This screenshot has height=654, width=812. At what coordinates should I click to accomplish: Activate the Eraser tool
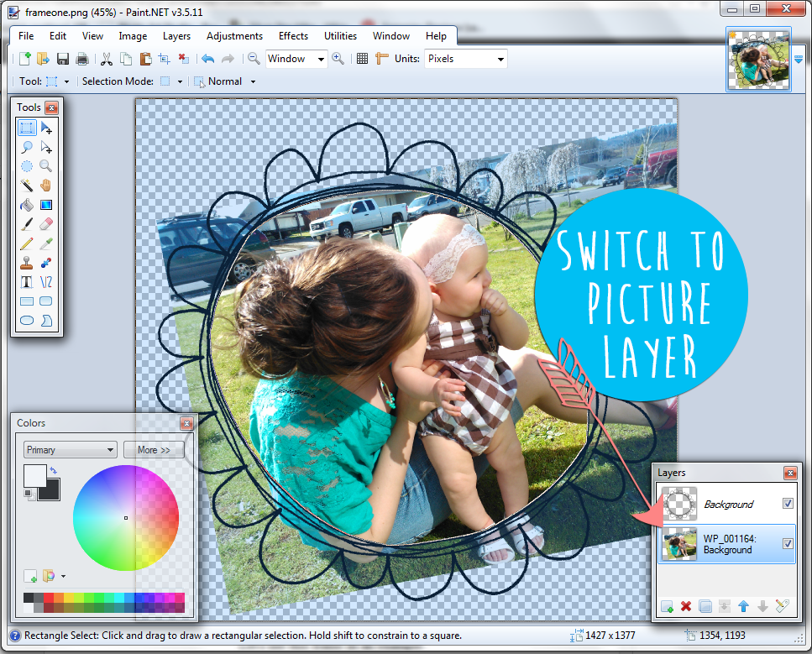[45, 223]
